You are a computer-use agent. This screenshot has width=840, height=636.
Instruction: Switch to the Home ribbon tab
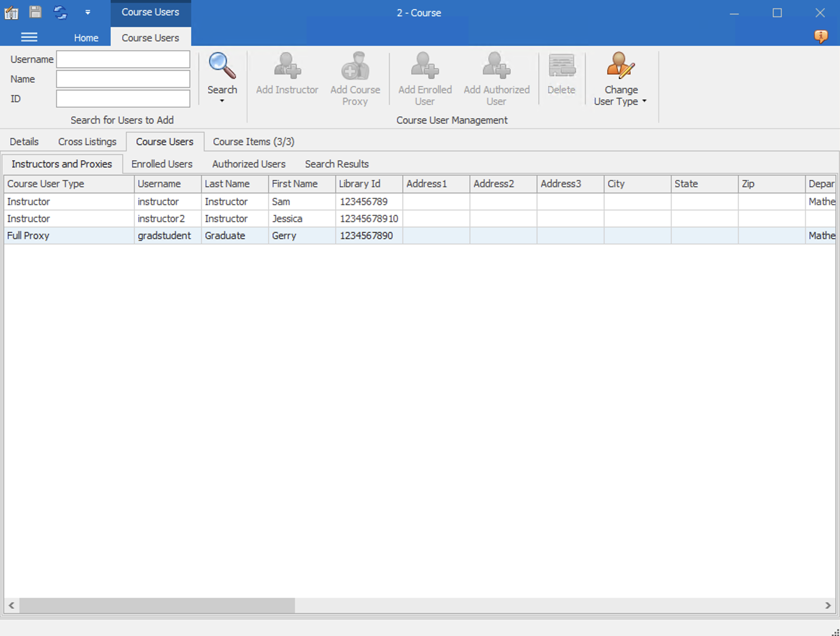86,38
